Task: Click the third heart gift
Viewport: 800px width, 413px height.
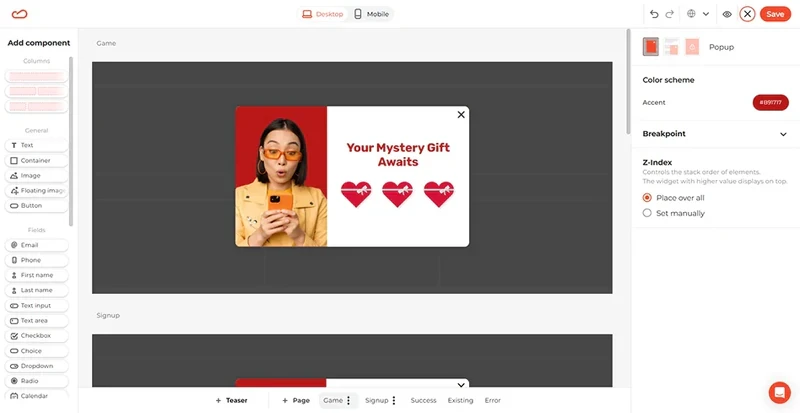Action: 439,194
